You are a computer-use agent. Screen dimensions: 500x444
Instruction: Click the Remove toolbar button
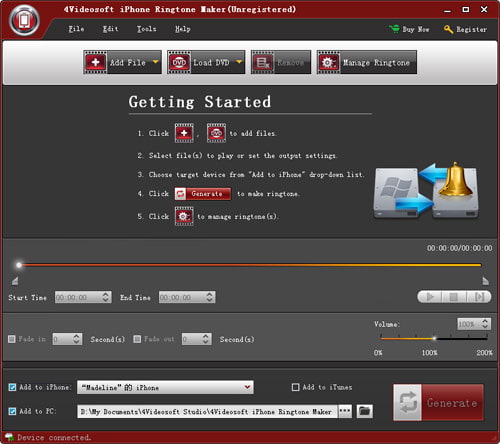click(281, 62)
